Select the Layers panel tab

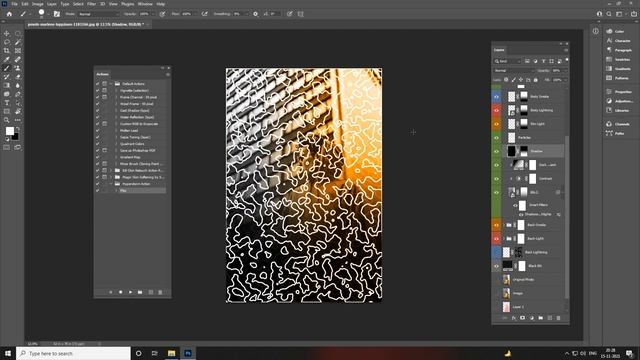coord(499,50)
